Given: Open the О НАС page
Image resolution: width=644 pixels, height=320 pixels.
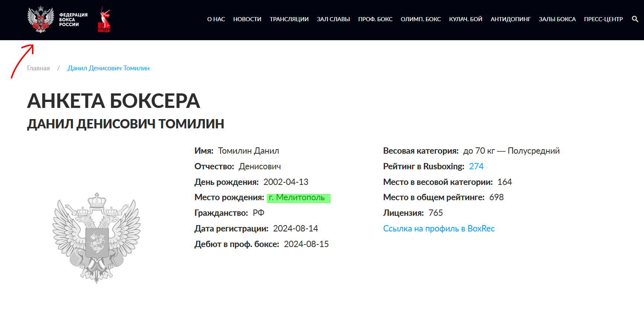Looking at the screenshot, I should (x=216, y=19).
